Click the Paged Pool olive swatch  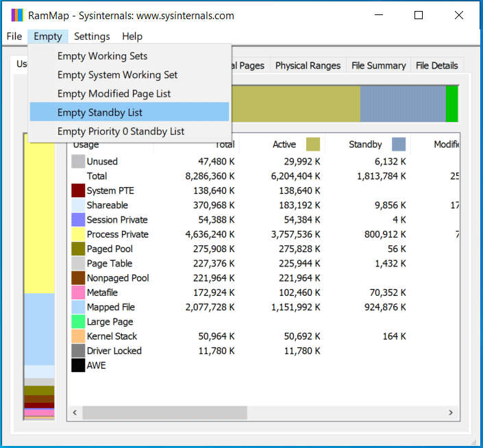[78, 249]
